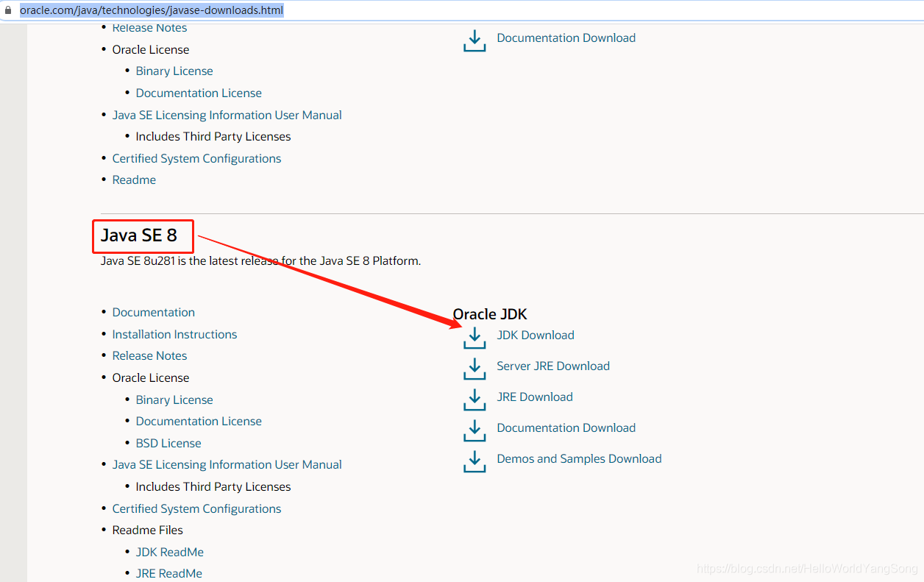Open Release Notes link under Java SE 8
The width and height of the screenshot is (924, 582).
149,355
